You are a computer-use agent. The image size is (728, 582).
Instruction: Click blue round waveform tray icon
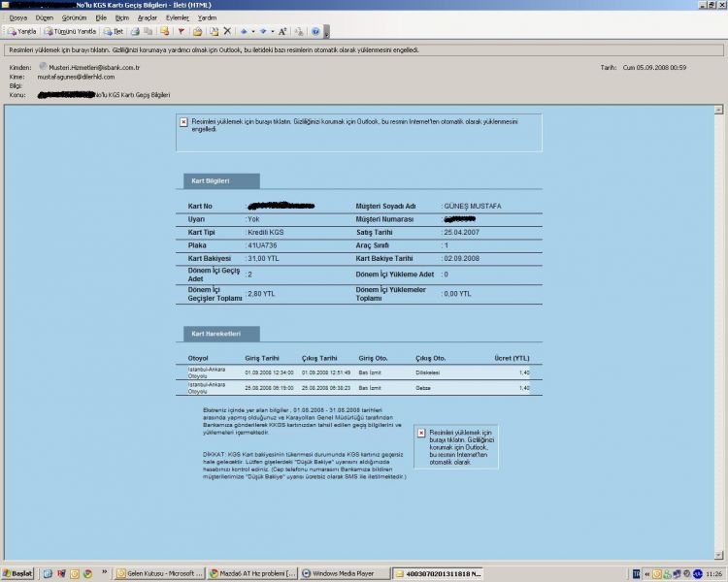click(x=697, y=574)
